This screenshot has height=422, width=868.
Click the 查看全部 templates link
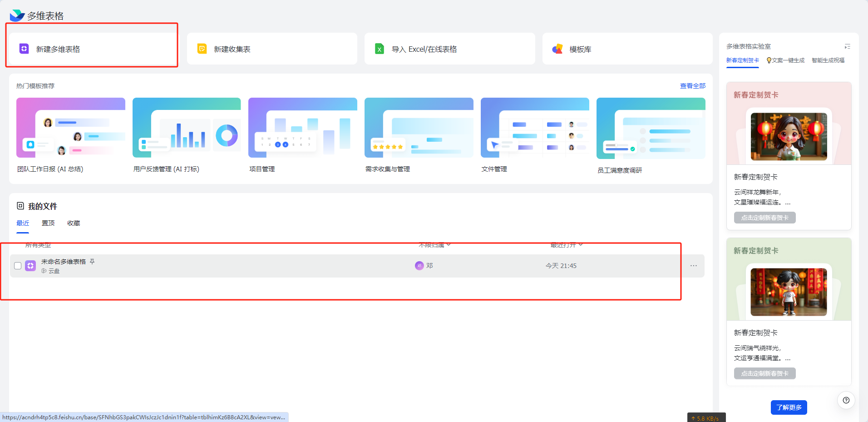692,86
